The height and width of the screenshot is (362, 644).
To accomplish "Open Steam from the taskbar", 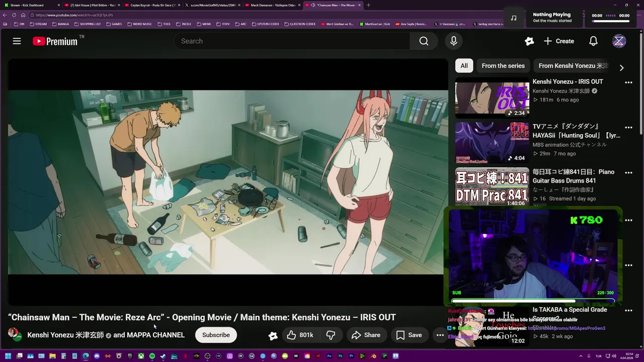I will (x=163, y=356).
